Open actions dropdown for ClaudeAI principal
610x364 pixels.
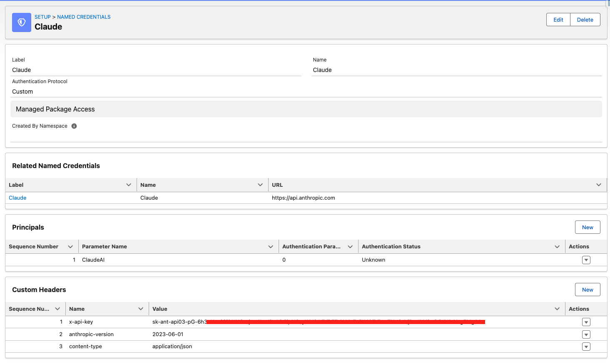click(586, 260)
